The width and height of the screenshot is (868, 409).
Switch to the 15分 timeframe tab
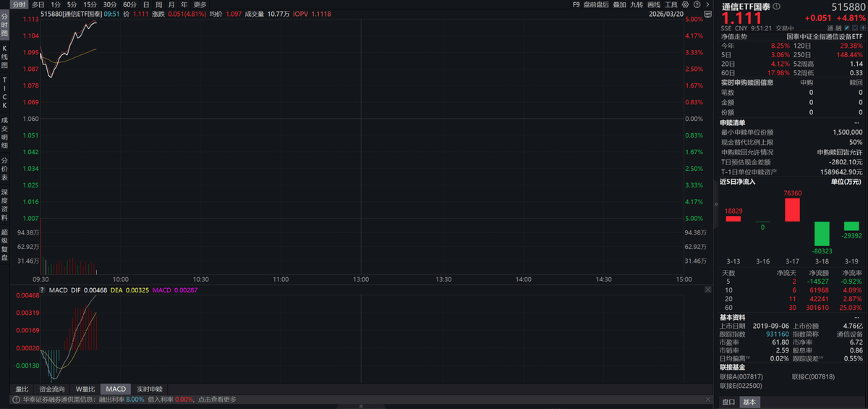tap(90, 4)
